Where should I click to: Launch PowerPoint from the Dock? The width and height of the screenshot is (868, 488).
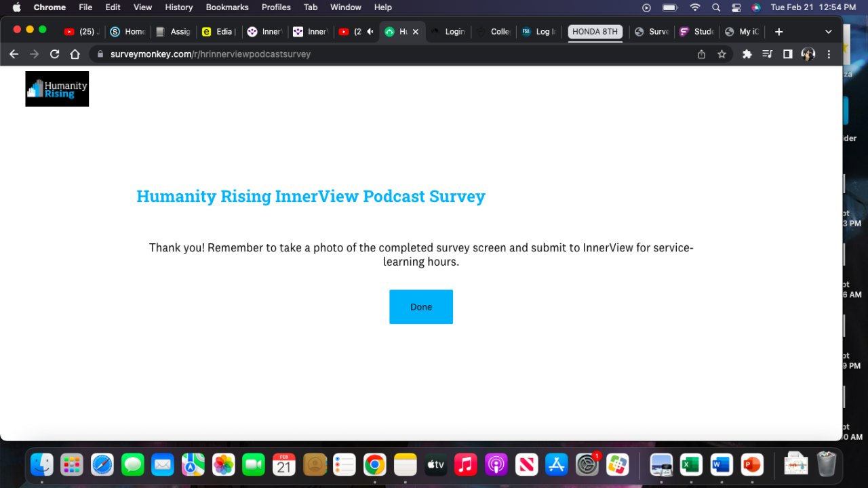pos(752,464)
